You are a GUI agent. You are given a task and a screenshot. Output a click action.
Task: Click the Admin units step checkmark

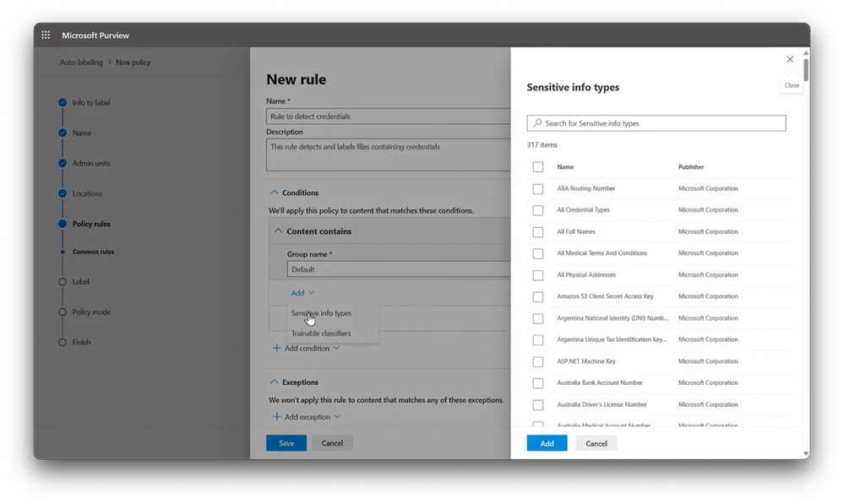(63, 163)
